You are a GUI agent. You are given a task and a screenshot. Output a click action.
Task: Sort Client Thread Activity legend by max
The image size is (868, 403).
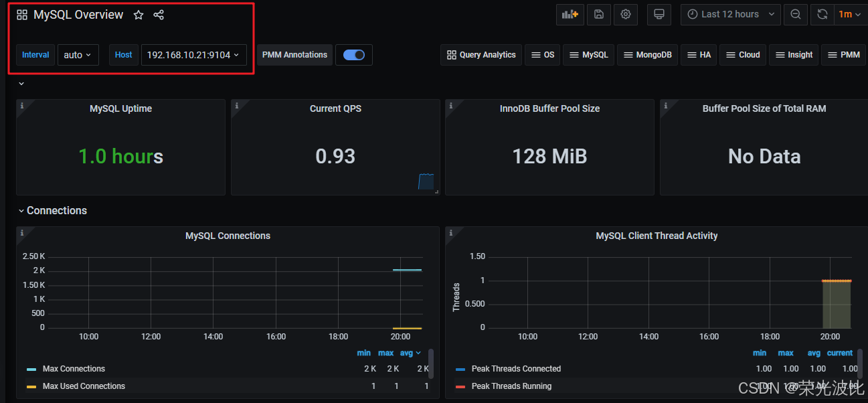[786, 353]
